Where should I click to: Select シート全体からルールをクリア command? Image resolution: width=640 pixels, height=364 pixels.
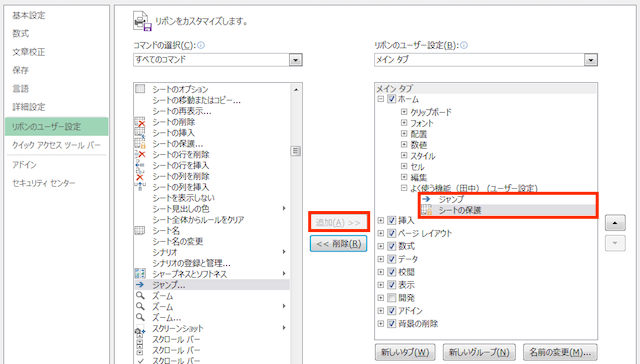(x=198, y=220)
